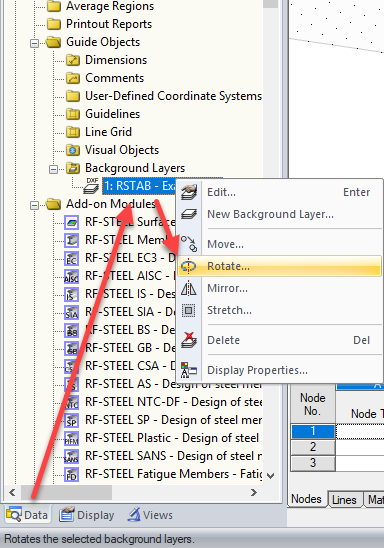The image size is (384, 548).
Task: Select the Line Grid tree label
Action: pos(108,132)
